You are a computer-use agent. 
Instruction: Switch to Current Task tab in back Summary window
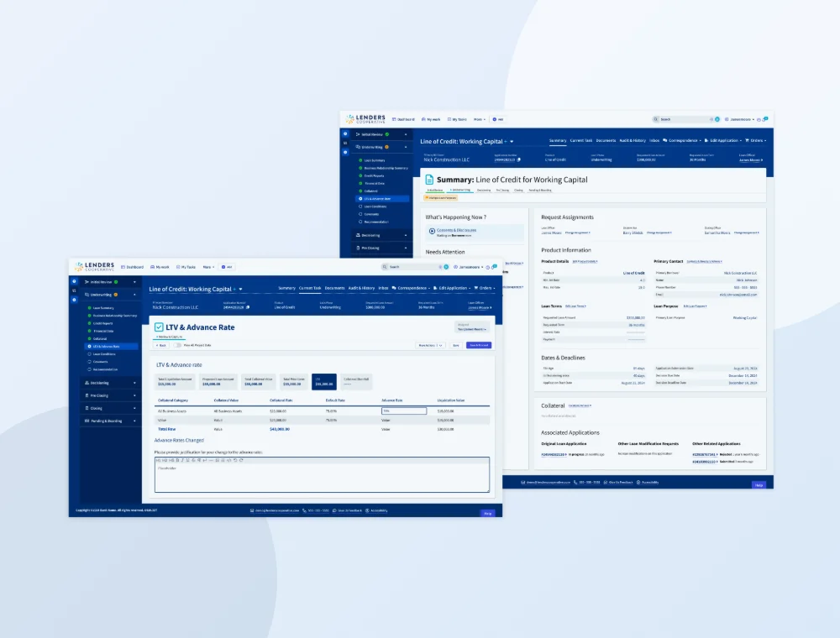[581, 140]
